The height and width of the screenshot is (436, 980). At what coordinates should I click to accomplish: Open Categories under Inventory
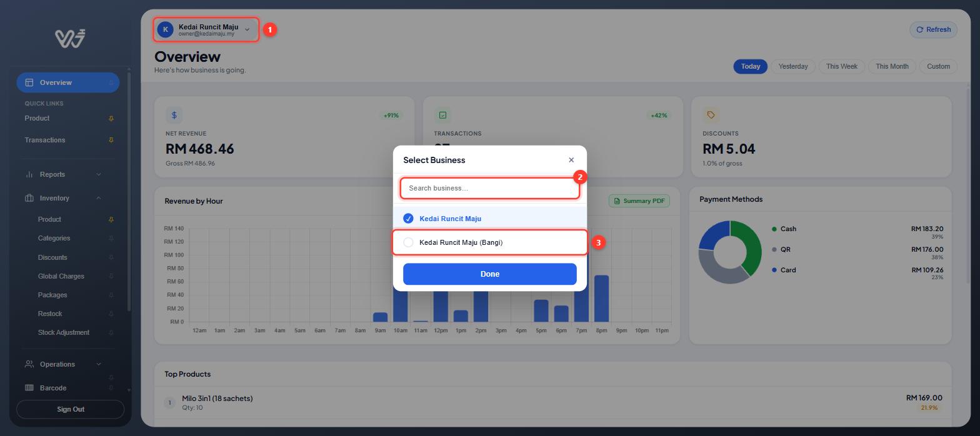coord(54,238)
